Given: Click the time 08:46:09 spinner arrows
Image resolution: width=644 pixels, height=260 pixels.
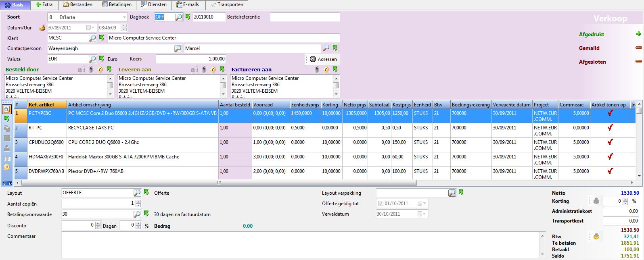Looking at the screenshot, I should click(x=123, y=28).
